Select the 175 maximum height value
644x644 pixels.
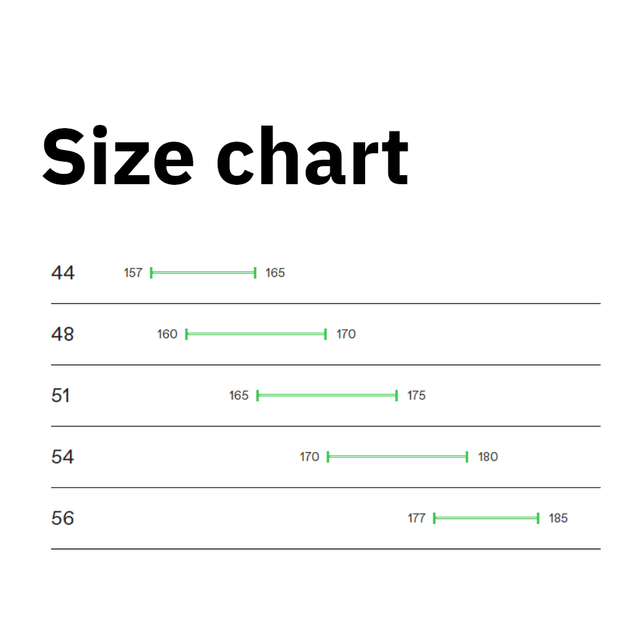point(416,395)
